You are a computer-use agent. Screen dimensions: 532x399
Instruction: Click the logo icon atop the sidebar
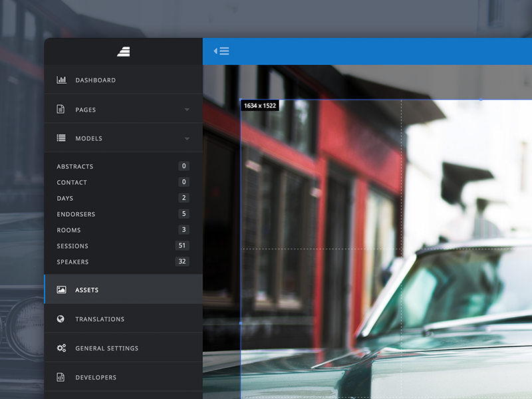(x=123, y=51)
